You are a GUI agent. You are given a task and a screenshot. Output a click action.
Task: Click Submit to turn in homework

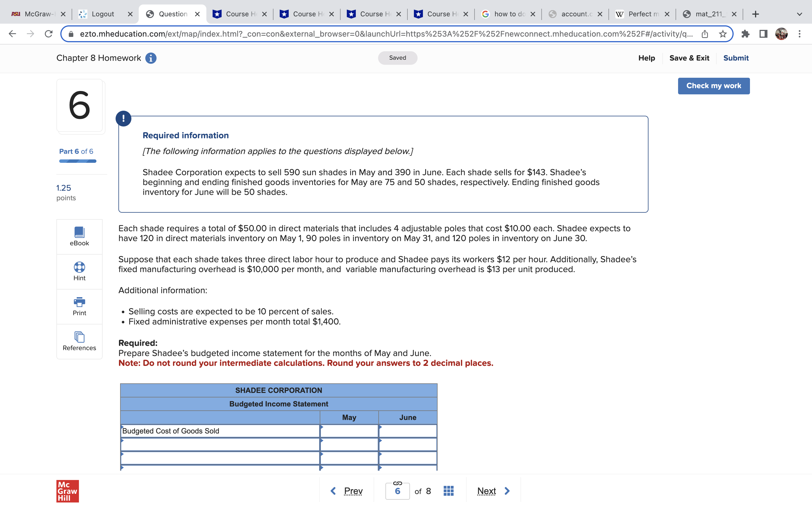736,58
